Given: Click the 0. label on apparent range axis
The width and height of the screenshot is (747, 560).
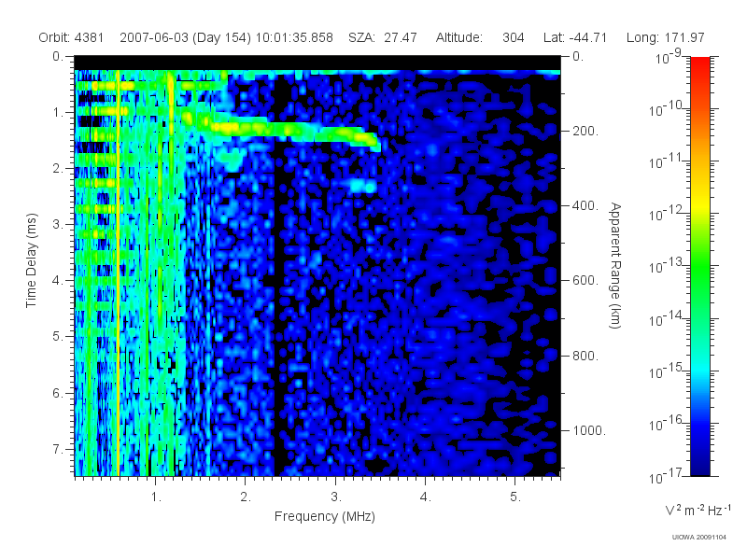Looking at the screenshot, I should (578, 57).
